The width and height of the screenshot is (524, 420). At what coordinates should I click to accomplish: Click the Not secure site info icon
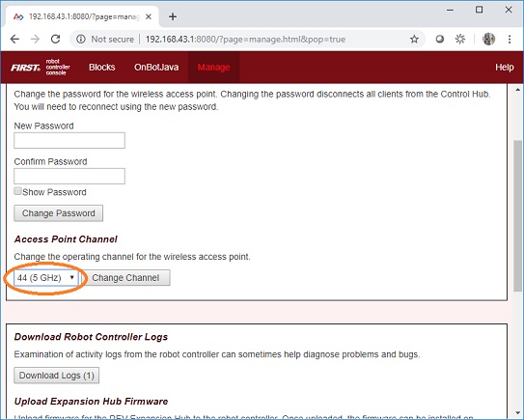pyautogui.click(x=80, y=40)
